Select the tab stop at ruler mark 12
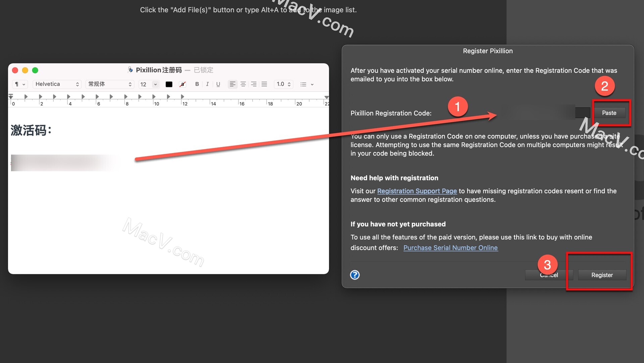644x363 pixels. tap(182, 97)
